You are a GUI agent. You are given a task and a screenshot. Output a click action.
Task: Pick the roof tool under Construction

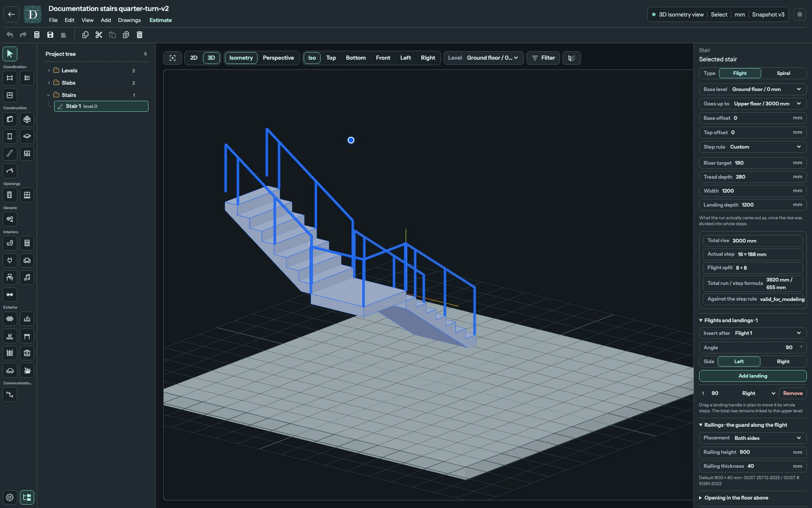point(10,171)
